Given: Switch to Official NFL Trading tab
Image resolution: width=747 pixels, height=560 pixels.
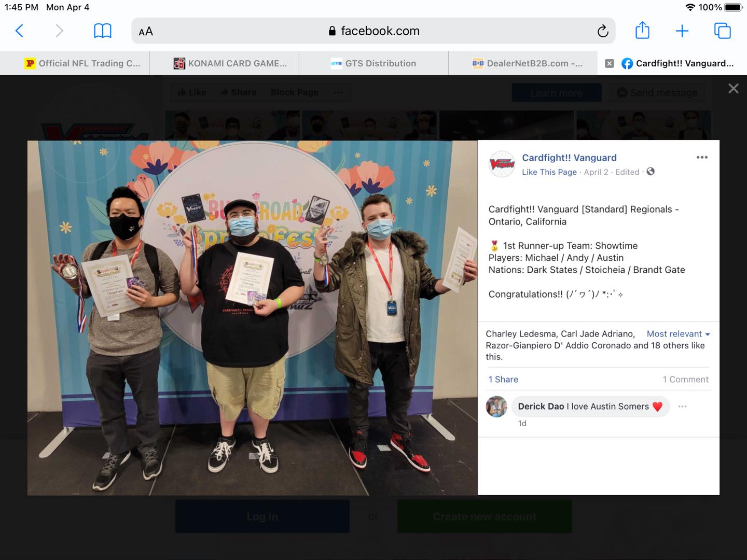Looking at the screenshot, I should pos(75,63).
